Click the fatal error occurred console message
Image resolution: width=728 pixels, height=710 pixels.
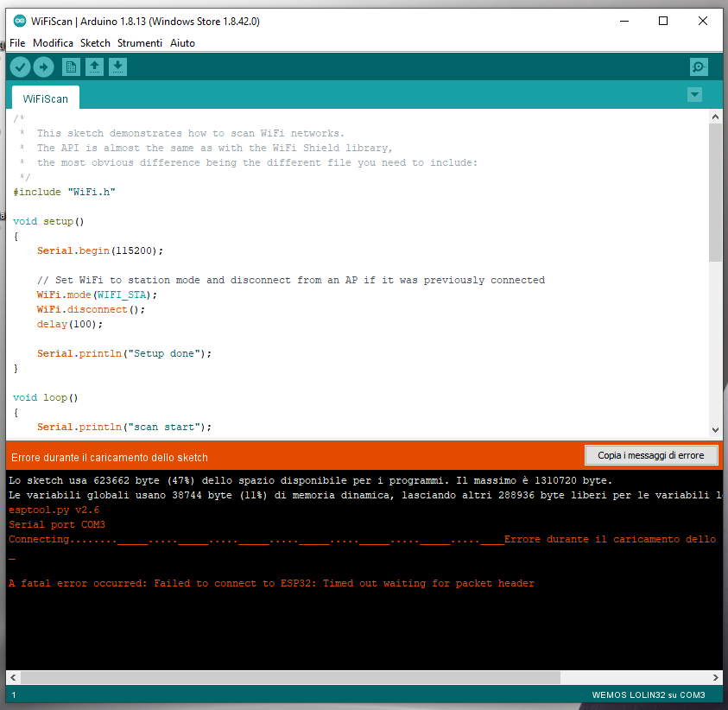pos(272,583)
